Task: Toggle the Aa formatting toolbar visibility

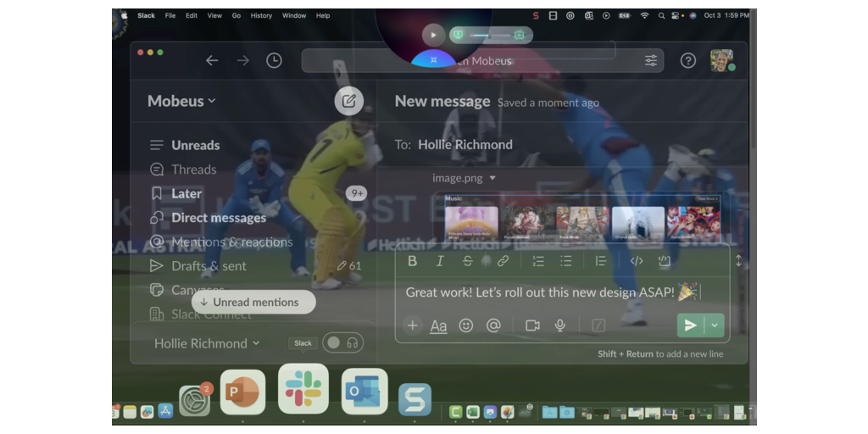Action: click(438, 325)
